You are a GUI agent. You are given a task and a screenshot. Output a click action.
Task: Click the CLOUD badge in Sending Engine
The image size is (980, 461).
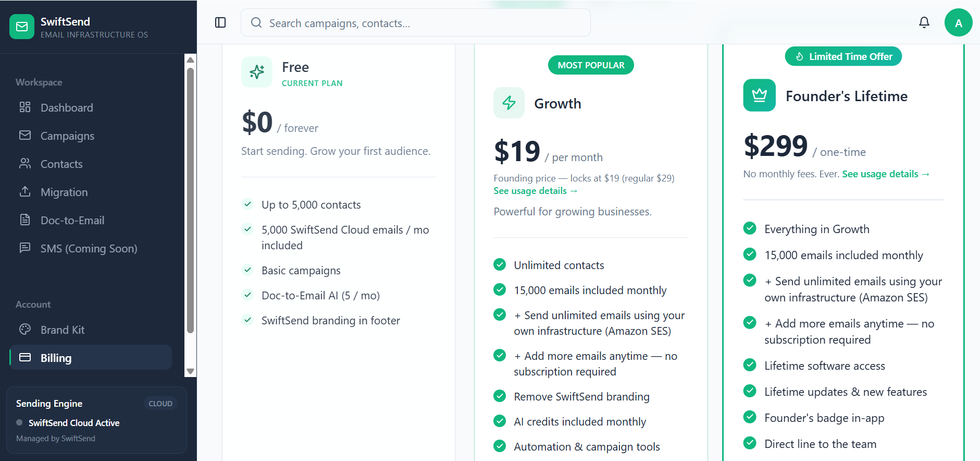(160, 404)
